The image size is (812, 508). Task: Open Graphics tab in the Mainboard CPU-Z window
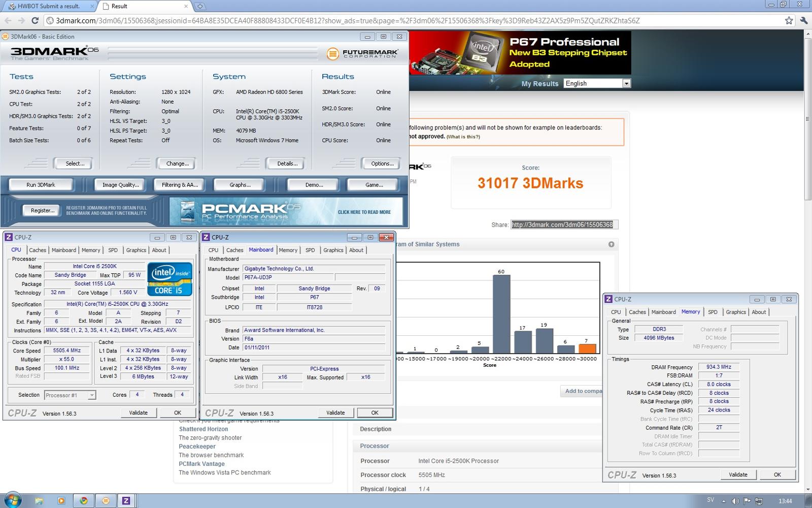tap(333, 250)
